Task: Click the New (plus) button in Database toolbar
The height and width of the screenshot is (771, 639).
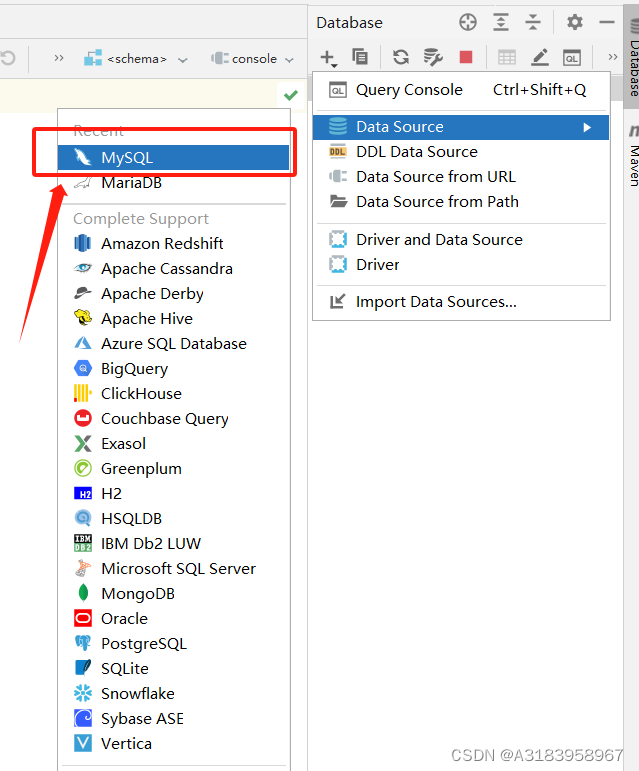Action: coord(328,58)
